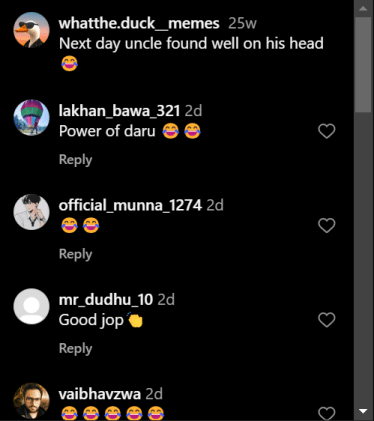This screenshot has height=421, width=374.
Task: Click the comments scrollbar thumb
Action: click(x=363, y=65)
